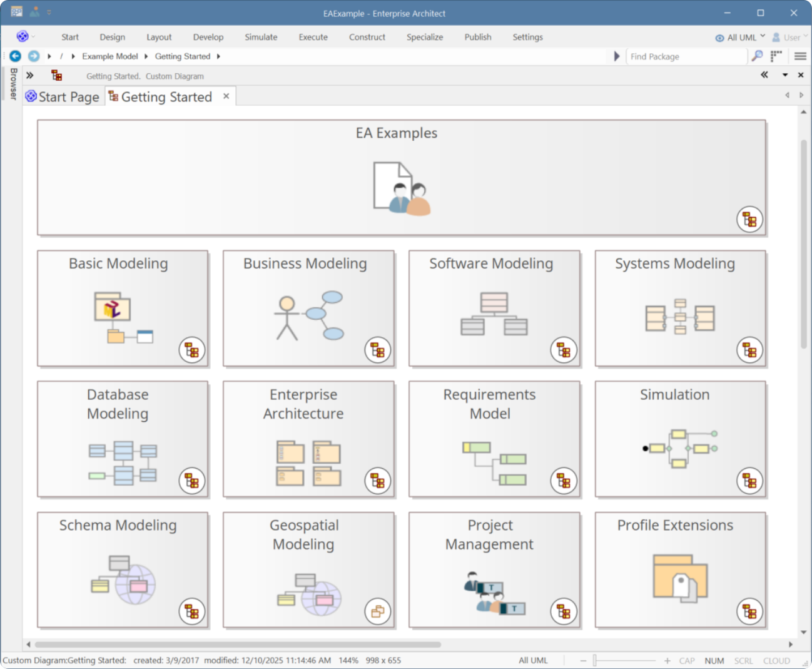This screenshot has width=812, height=669.
Task: Click Getting Started in the breadcrumb
Action: [x=183, y=56]
